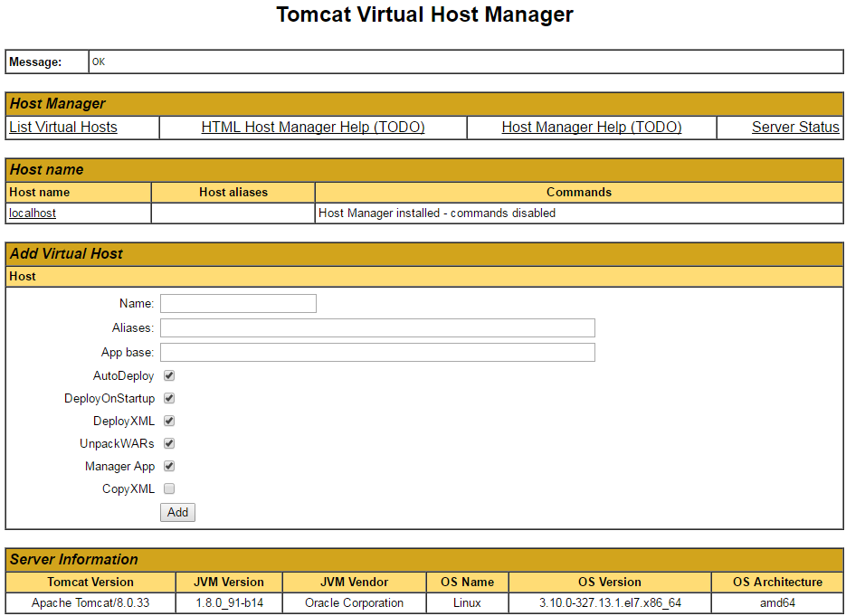Click the 'OS Version' column header
The width and height of the screenshot is (846, 616).
610,582
